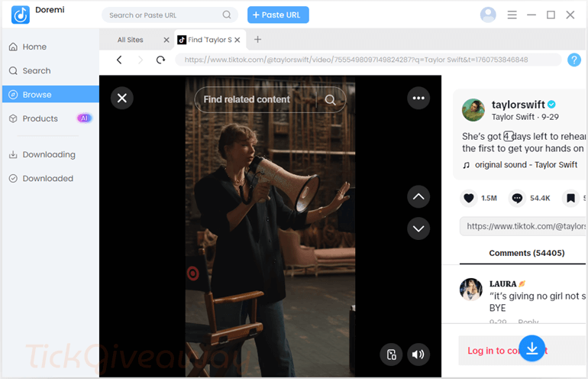Close the All Sites tab
Screen dimensions: 588x379
[166, 40]
